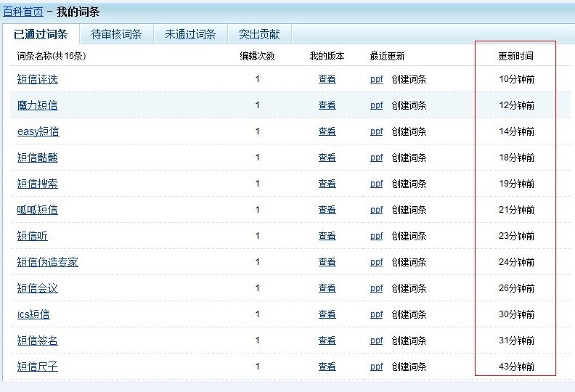
Task: Click the easy短信 entry name
Action: pyautogui.click(x=38, y=131)
